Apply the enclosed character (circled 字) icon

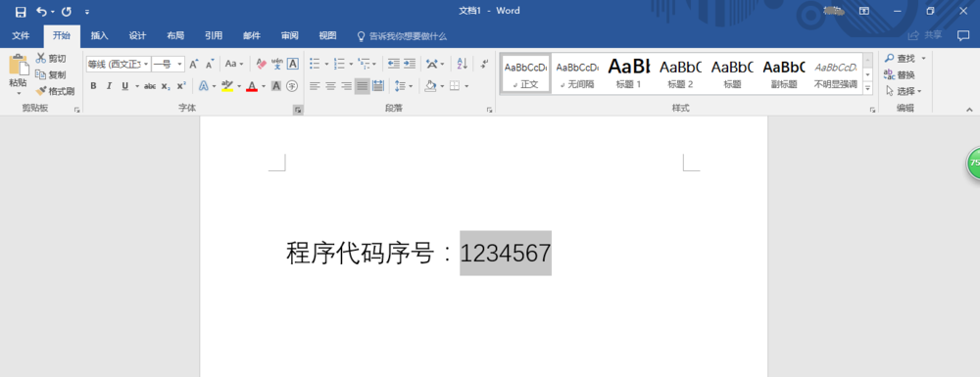(x=292, y=86)
